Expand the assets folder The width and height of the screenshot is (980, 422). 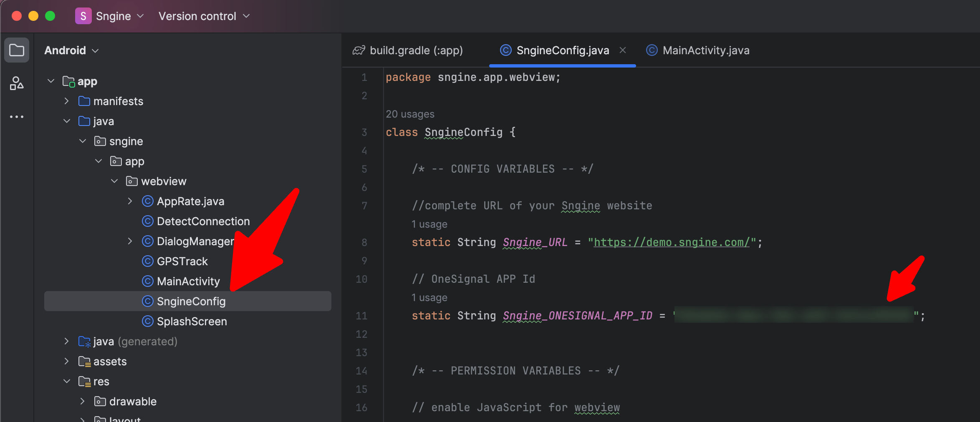(x=66, y=362)
